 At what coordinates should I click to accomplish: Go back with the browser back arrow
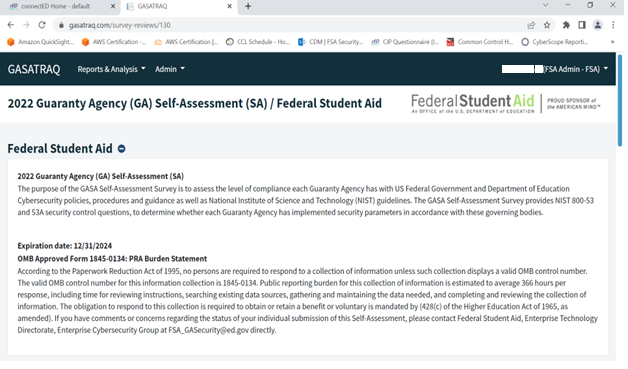click(11, 25)
